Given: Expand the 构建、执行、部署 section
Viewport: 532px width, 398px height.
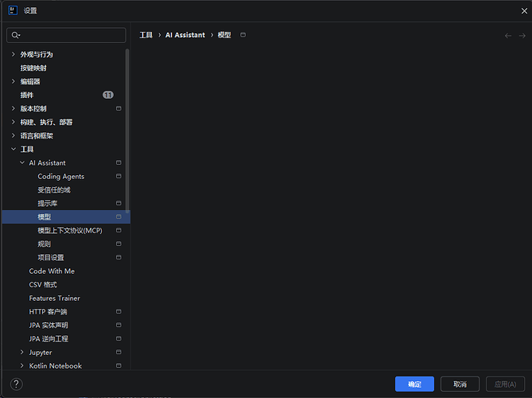Looking at the screenshot, I should pyautogui.click(x=14, y=122).
